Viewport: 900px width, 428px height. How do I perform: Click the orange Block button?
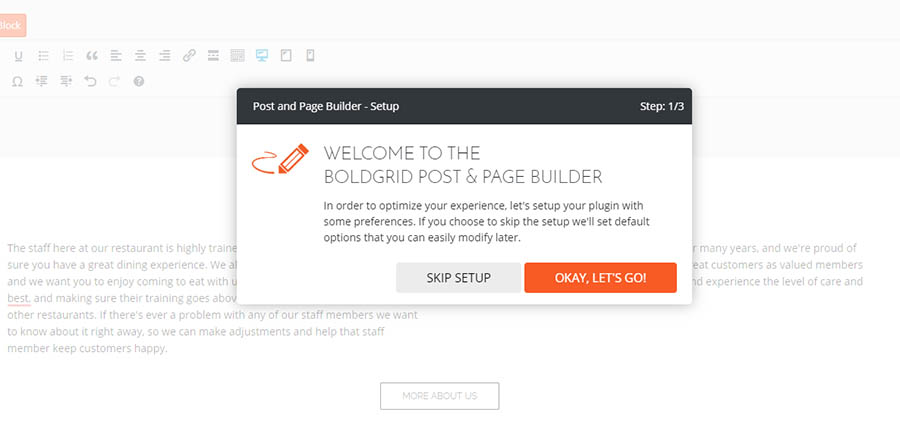tap(12, 25)
